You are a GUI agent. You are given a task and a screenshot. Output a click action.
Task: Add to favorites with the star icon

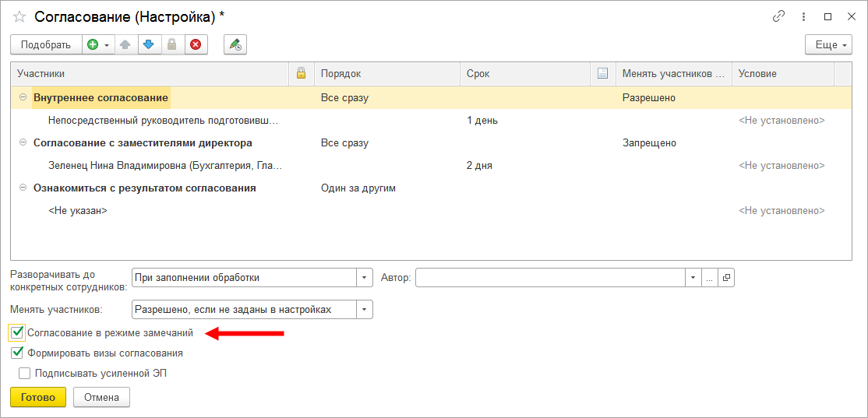tap(19, 16)
